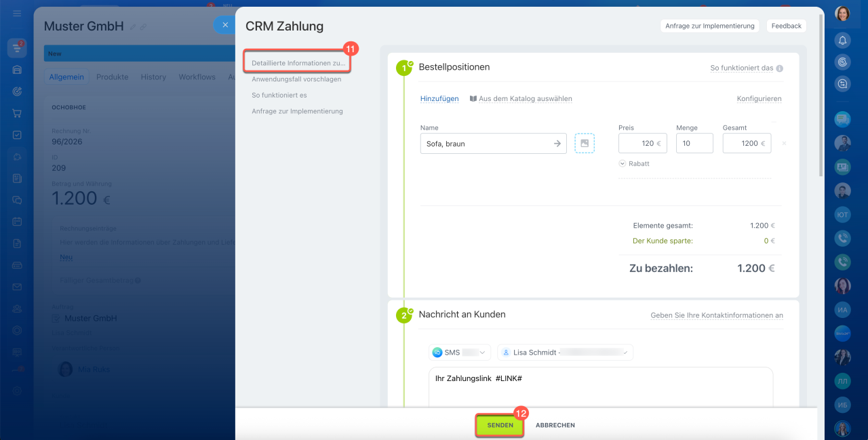Image resolution: width=868 pixels, height=440 pixels.
Task: Click the info icon next to So funktioniert das
Action: pos(780,68)
